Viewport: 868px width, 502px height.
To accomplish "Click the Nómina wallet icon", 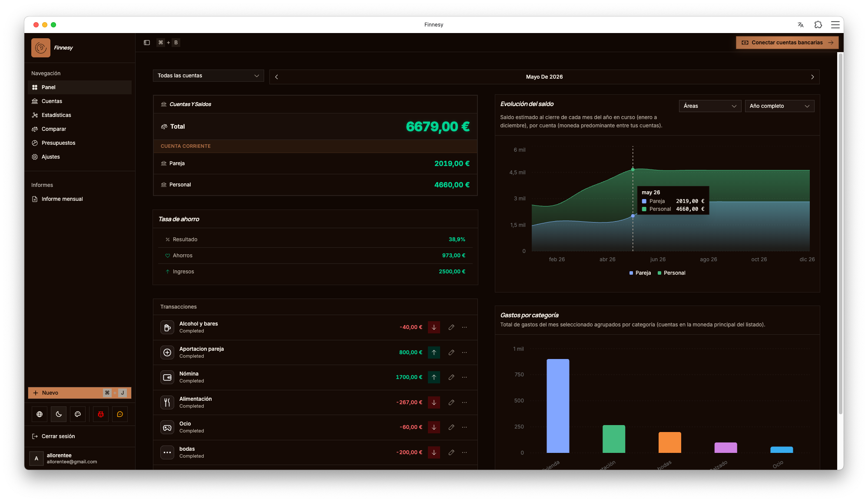I will (x=167, y=377).
